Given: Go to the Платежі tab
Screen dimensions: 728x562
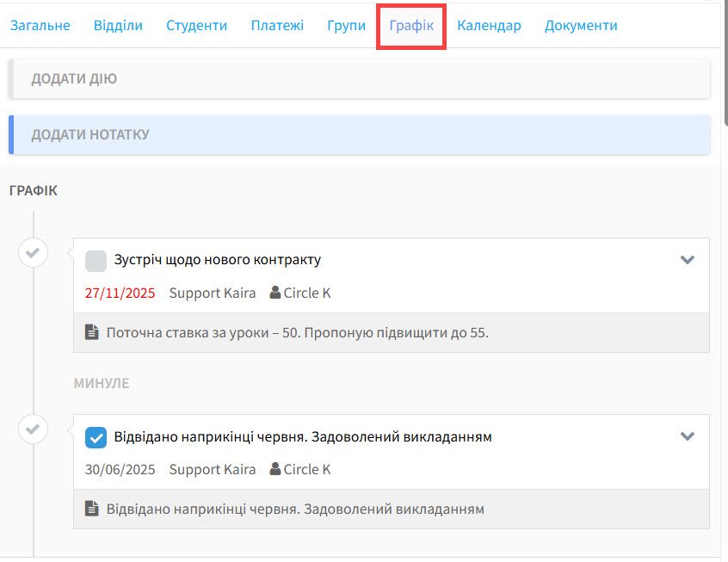Looking at the screenshot, I should tap(277, 26).
